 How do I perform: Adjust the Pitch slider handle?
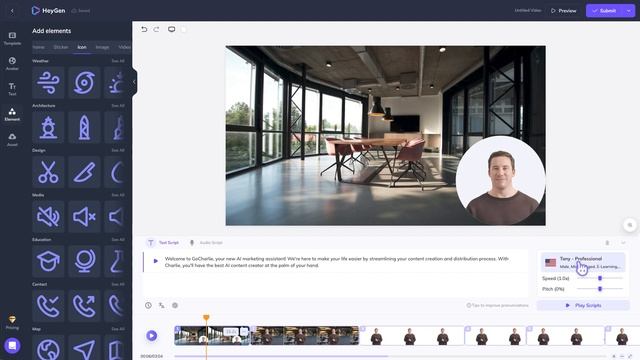pyautogui.click(x=600, y=289)
